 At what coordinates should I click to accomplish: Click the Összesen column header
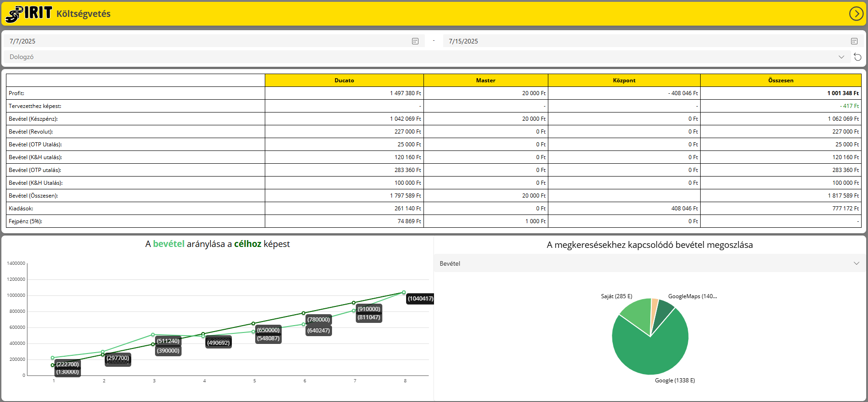pos(780,80)
